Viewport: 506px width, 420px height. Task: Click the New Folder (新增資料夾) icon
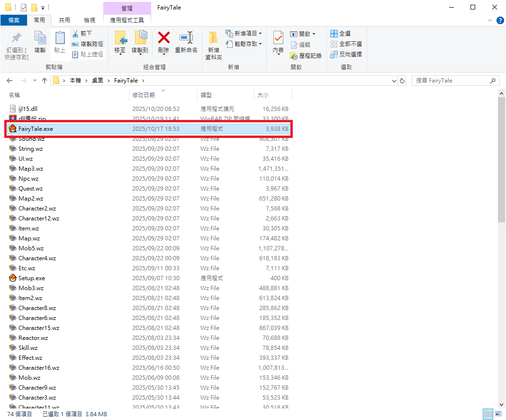pos(213,38)
